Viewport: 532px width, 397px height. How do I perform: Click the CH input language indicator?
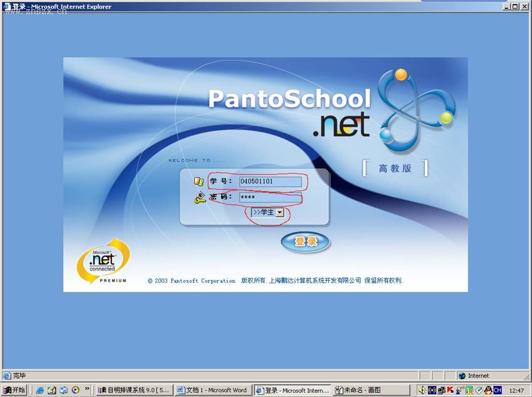tap(497, 390)
